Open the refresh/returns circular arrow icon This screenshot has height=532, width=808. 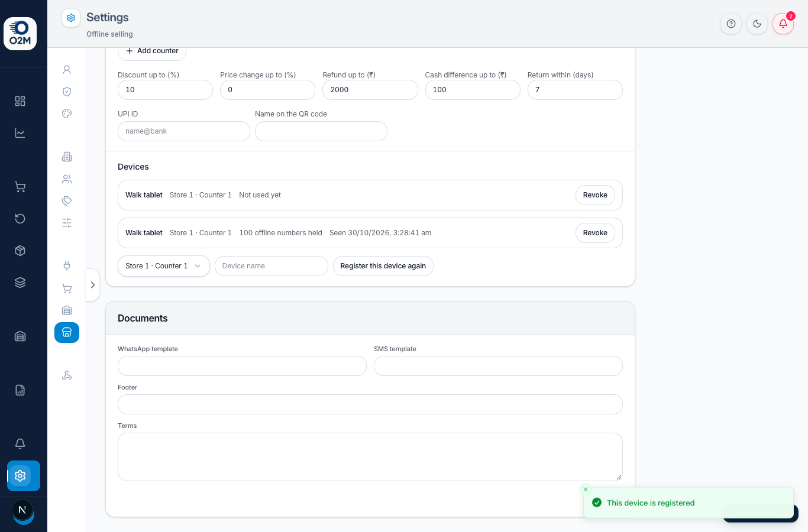point(20,219)
